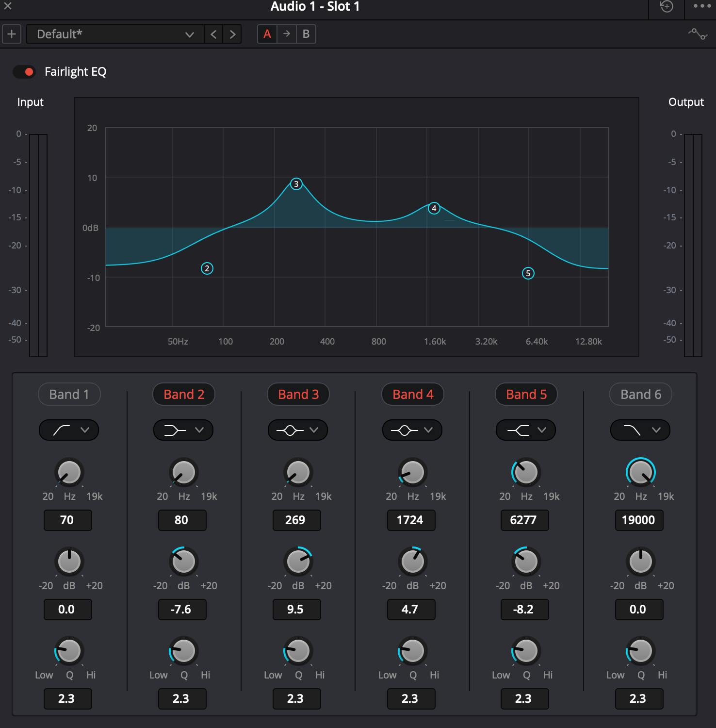Click the reset history icon in title bar
Screen dimensions: 716x728
coord(667,6)
